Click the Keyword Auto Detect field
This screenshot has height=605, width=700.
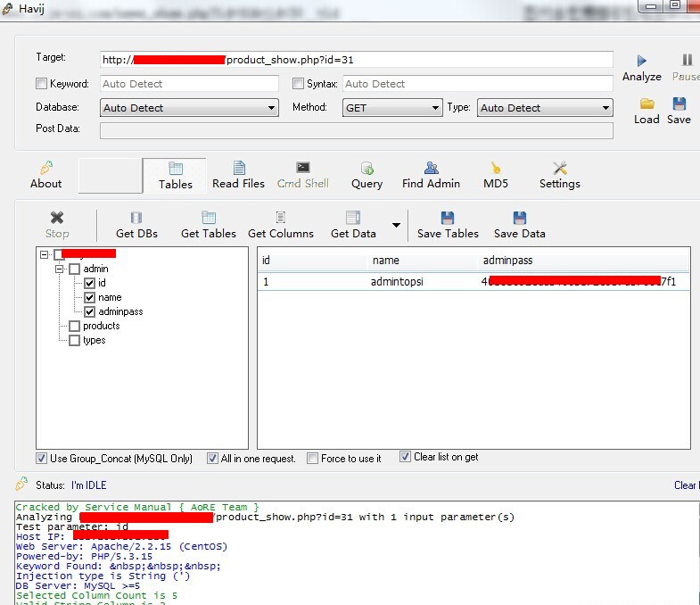click(189, 84)
